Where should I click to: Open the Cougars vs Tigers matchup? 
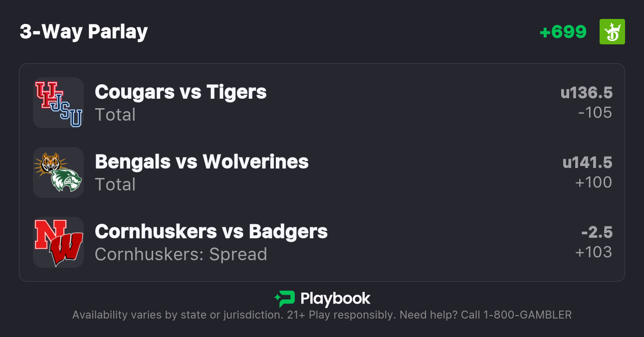pyautogui.click(x=181, y=92)
